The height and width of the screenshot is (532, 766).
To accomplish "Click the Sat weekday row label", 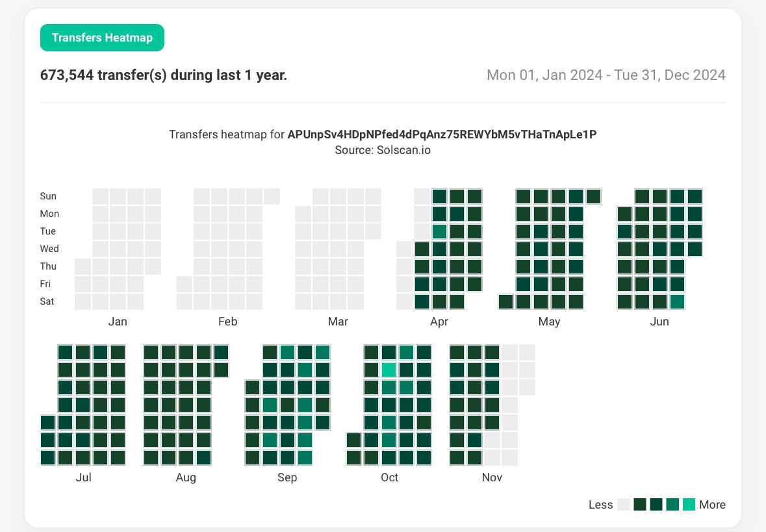I will click(47, 301).
